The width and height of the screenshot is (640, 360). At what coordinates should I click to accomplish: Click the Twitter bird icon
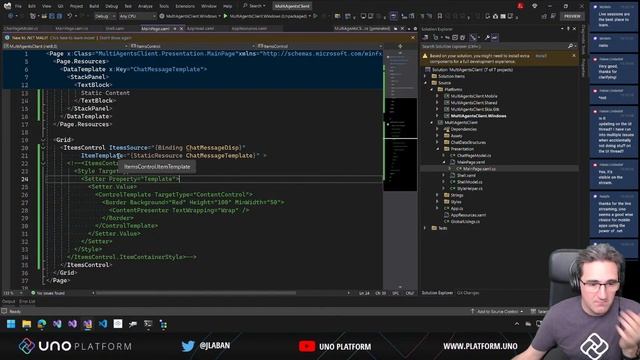(188, 346)
